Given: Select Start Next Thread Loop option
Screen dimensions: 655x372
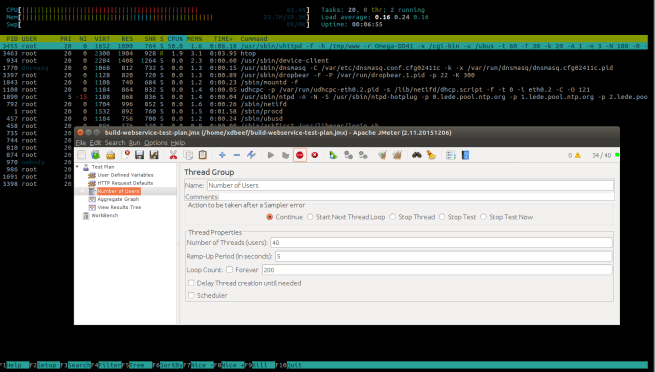Looking at the screenshot, I should [x=310, y=217].
